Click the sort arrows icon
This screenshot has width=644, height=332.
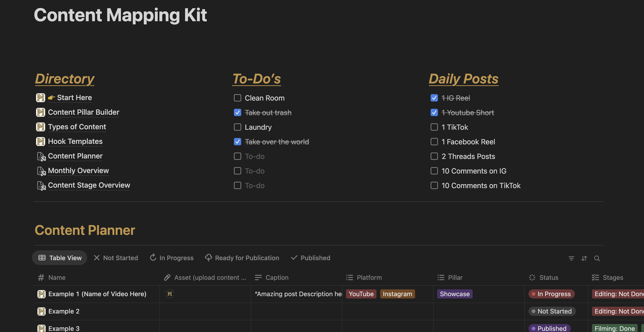(x=584, y=258)
